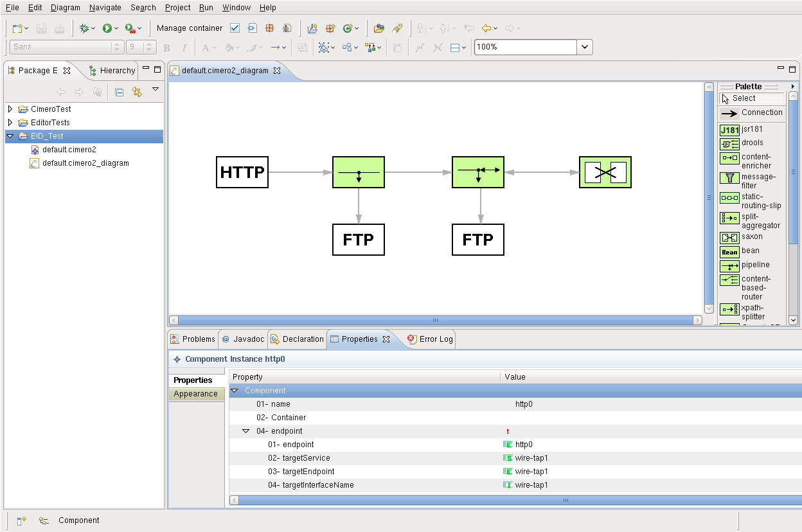Click the Open Type folder icon
The image size is (802, 532).
[379, 28]
